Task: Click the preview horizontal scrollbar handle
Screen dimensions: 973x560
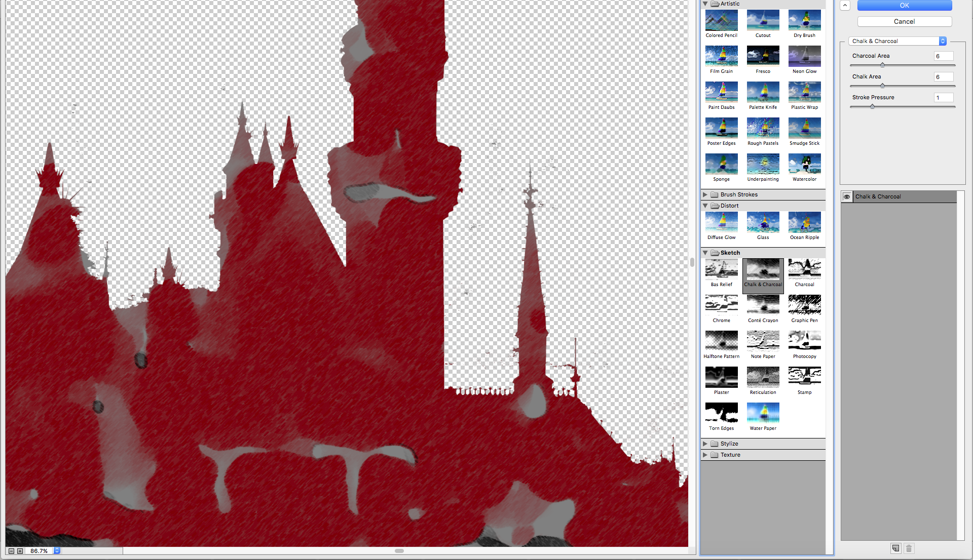Action: [399, 551]
